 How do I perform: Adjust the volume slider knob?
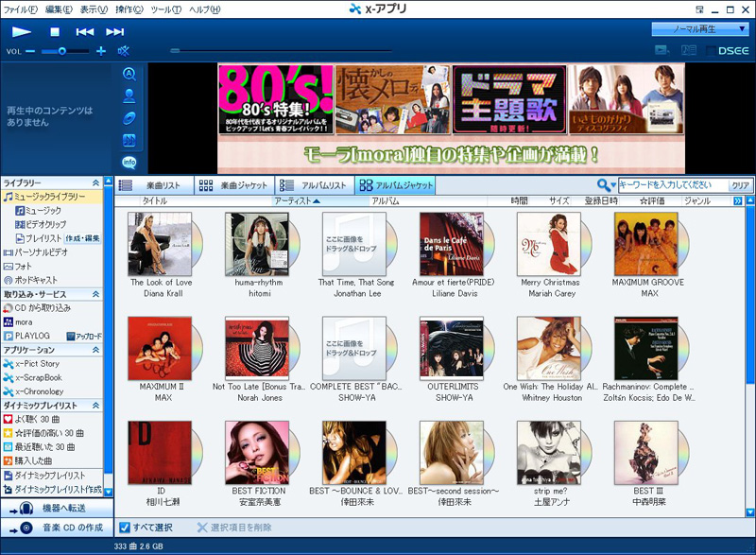point(61,51)
